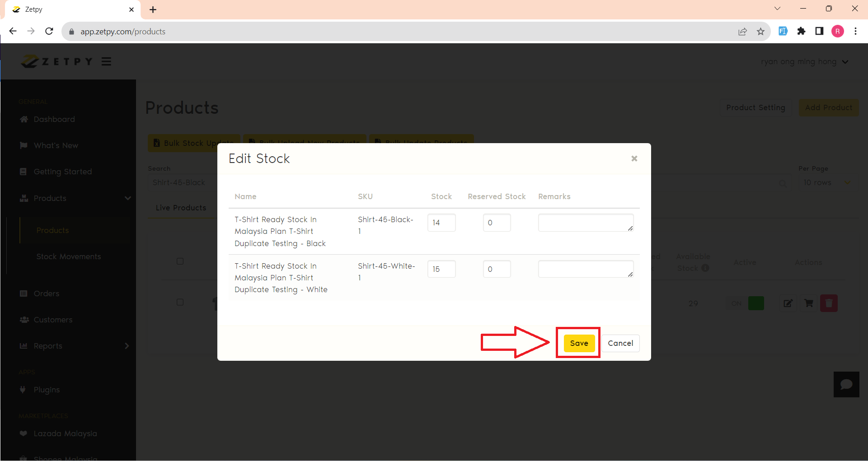Click the search magnifier icon
The image size is (868, 461).
point(782,183)
